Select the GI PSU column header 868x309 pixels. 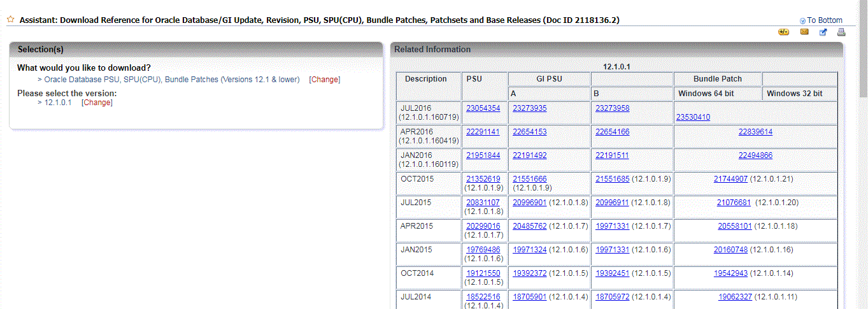(550, 80)
